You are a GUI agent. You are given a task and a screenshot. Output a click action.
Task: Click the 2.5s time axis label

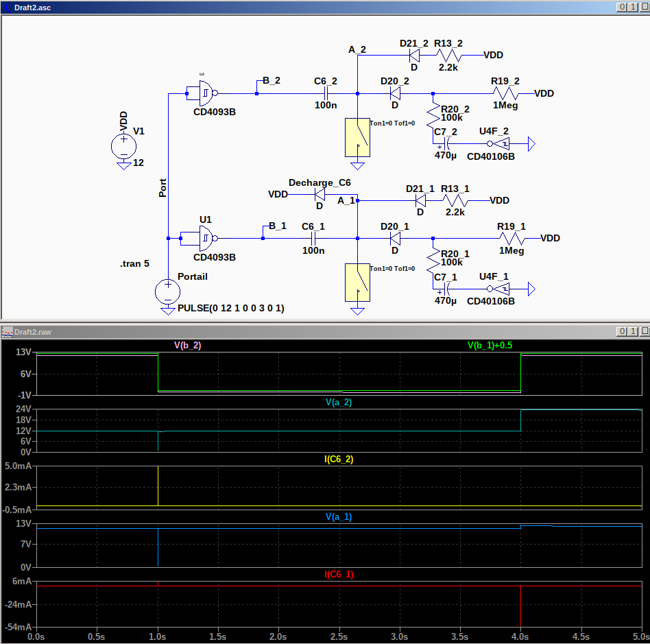(339, 637)
